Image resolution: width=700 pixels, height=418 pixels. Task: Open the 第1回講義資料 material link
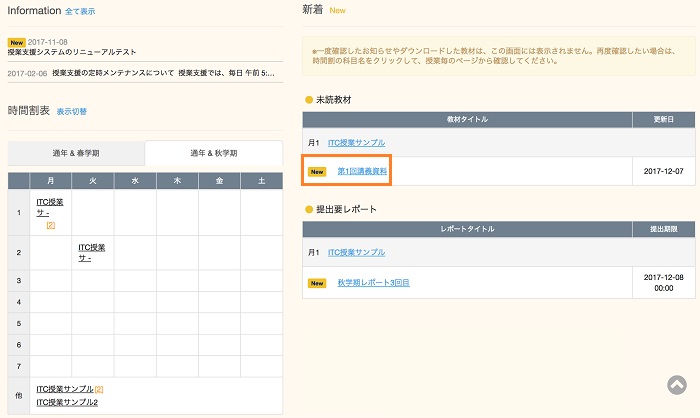362,172
